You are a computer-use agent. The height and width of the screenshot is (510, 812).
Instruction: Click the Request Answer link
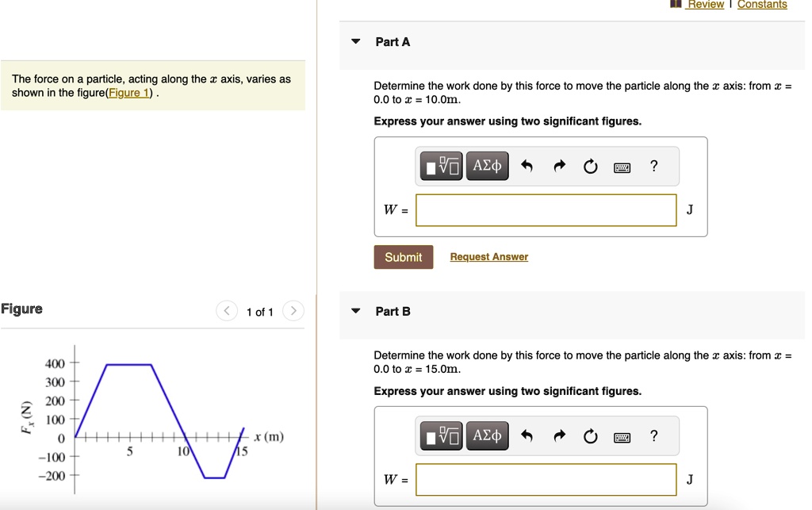coord(488,256)
